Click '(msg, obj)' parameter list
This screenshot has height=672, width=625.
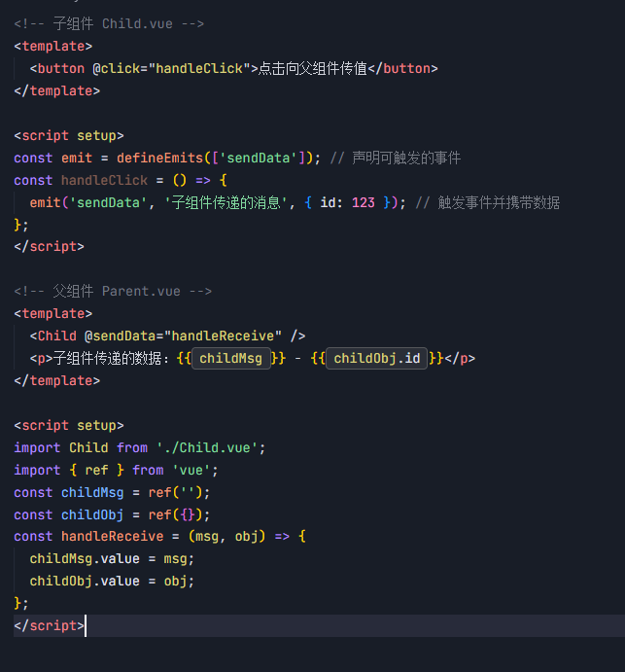click(227, 537)
